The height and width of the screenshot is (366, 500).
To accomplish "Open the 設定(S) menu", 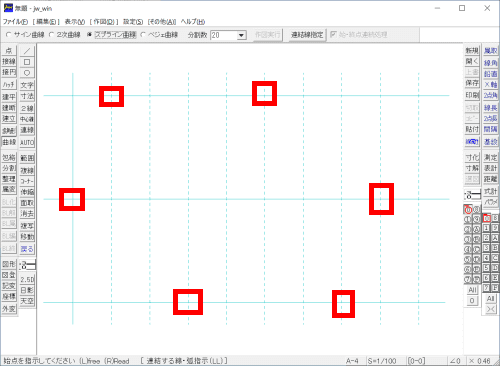I will 133,22.
